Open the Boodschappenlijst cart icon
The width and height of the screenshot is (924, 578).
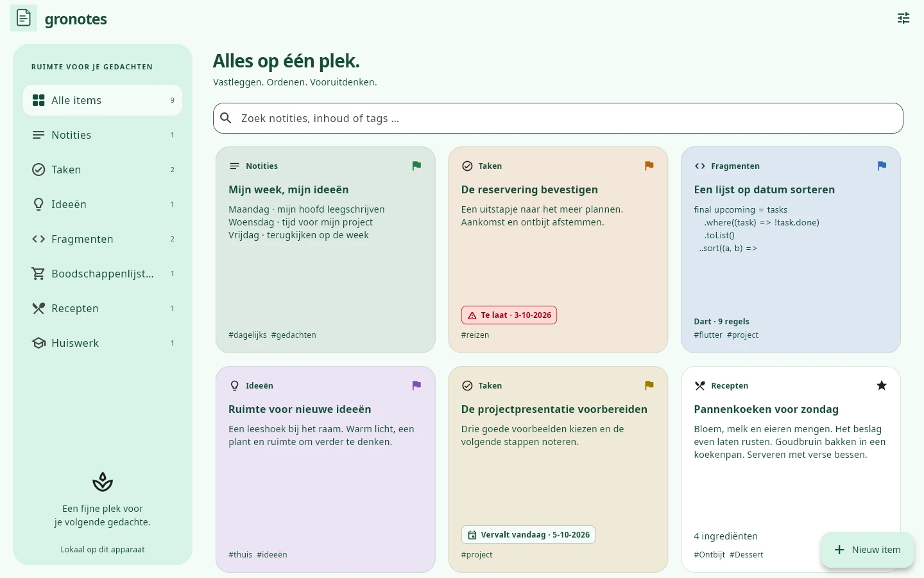(x=38, y=274)
